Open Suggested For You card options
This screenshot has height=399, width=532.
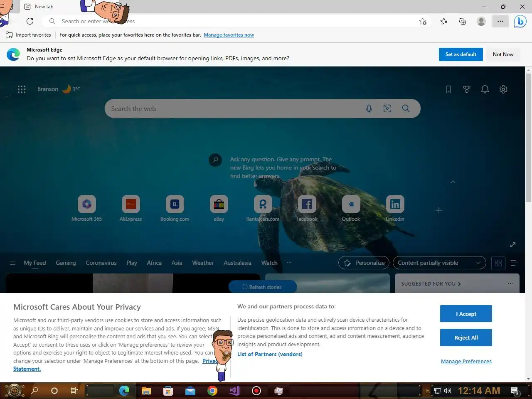click(x=510, y=283)
